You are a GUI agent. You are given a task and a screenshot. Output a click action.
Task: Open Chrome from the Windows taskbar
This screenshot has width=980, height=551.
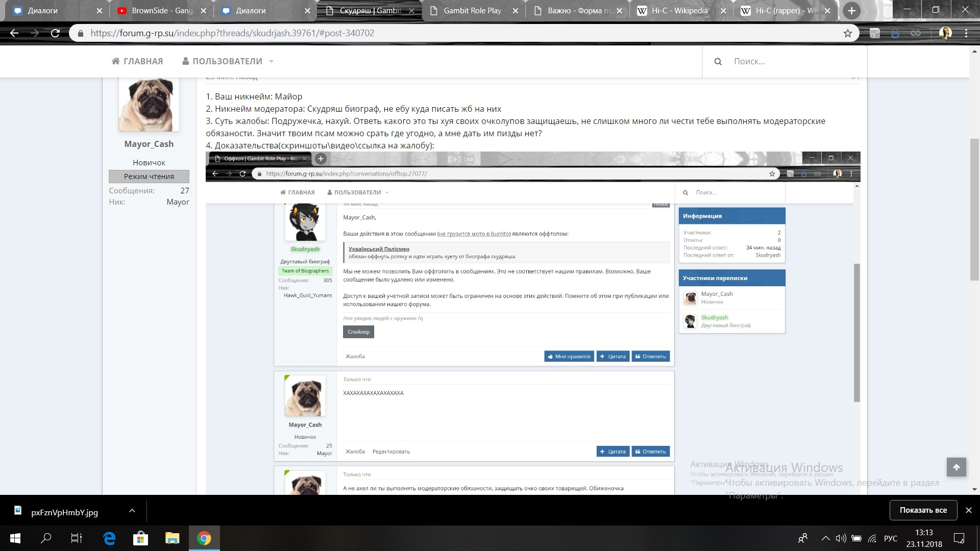point(204,538)
